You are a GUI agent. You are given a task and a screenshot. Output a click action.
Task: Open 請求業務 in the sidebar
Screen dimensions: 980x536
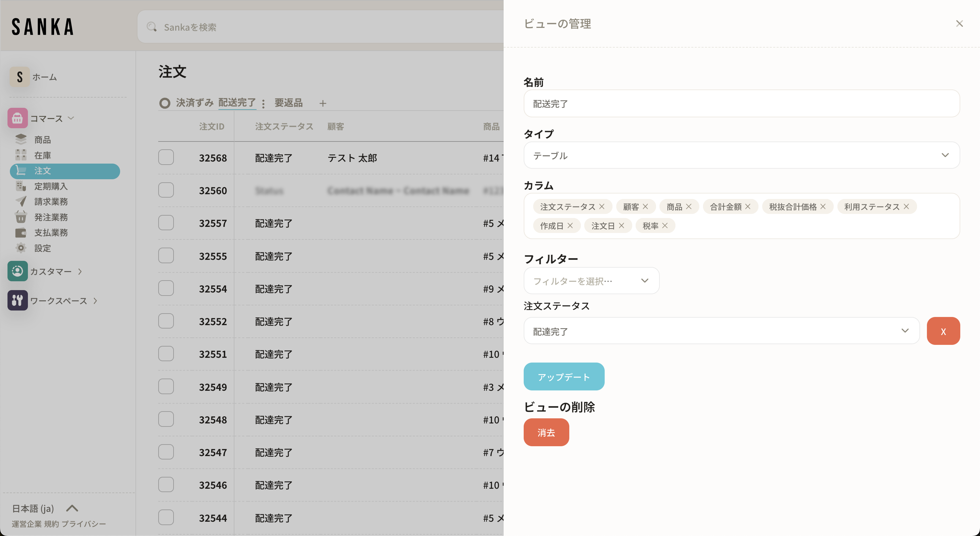point(51,201)
